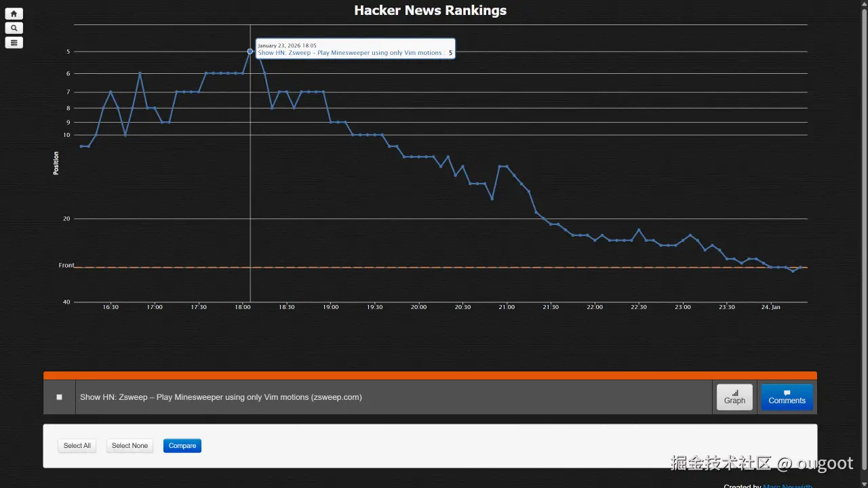Click the '20' y-axis label
This screenshot has height=488, width=868.
[66, 219]
